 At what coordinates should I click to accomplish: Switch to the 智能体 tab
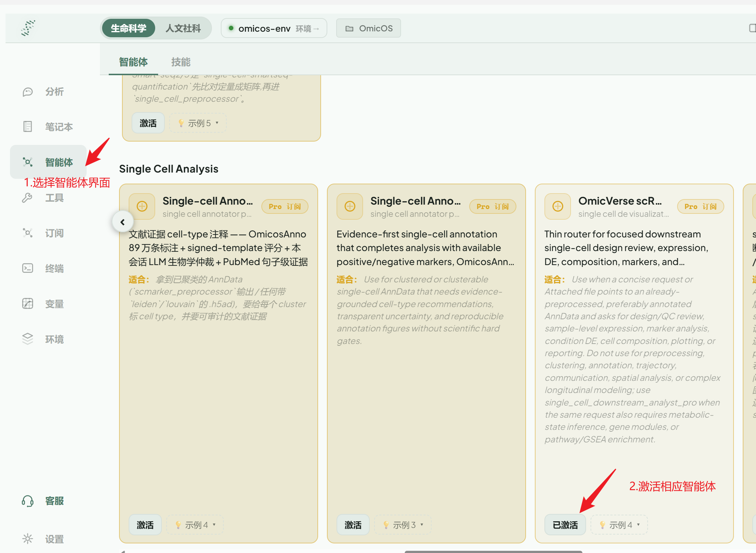pyautogui.click(x=133, y=62)
